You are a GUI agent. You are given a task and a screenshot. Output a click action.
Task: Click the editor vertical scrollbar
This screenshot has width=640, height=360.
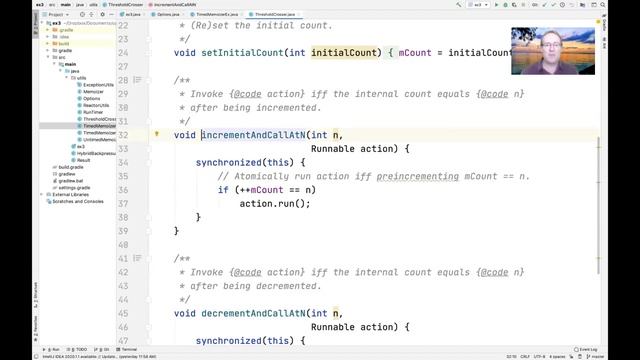point(599,205)
